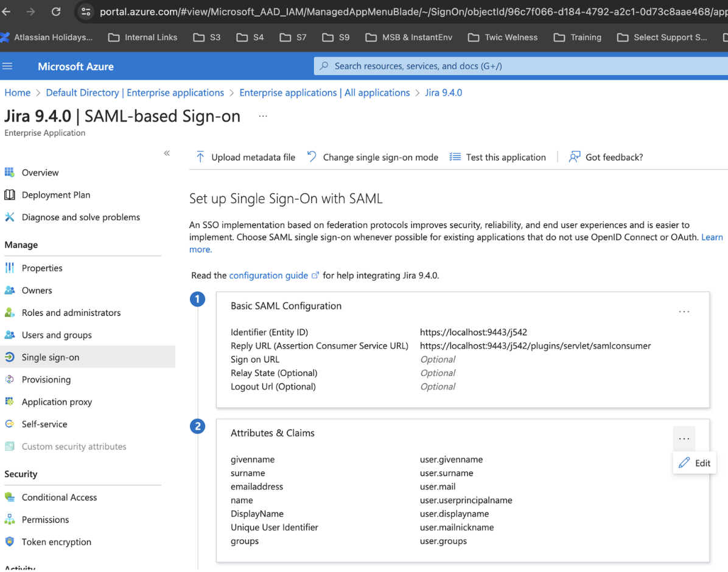Image resolution: width=728 pixels, height=572 pixels.
Task: Go to Overview in the sidebar
Action: (40, 172)
